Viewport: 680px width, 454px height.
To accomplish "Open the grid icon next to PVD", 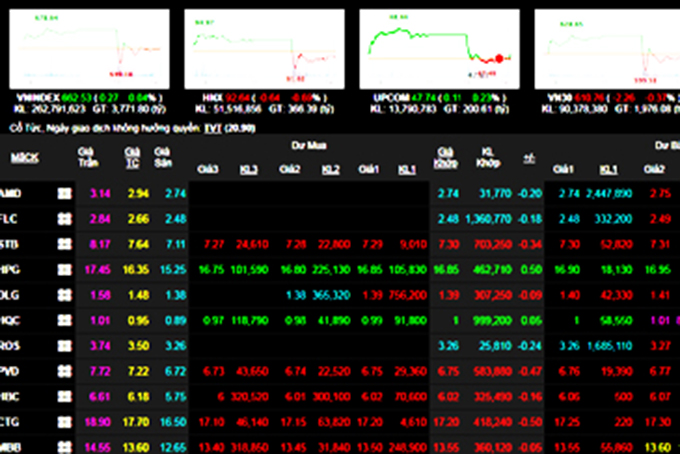I will point(65,371).
